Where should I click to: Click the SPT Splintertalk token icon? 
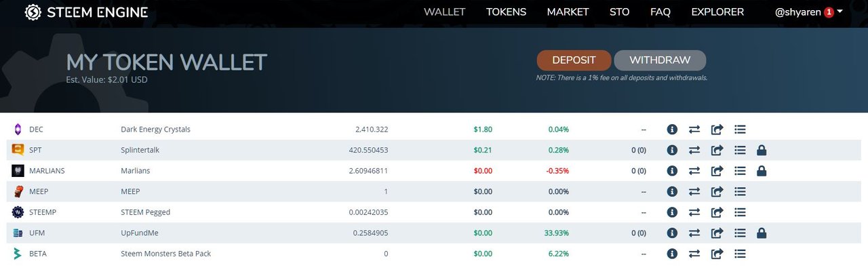(18, 151)
